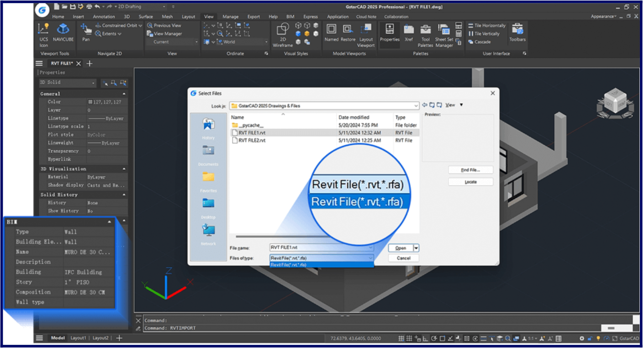Open the View menu in Select Files dialog

point(450,105)
